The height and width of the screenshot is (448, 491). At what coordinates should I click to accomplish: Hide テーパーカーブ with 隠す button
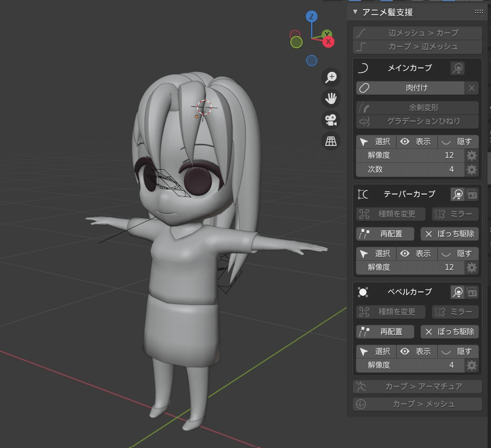(x=458, y=253)
